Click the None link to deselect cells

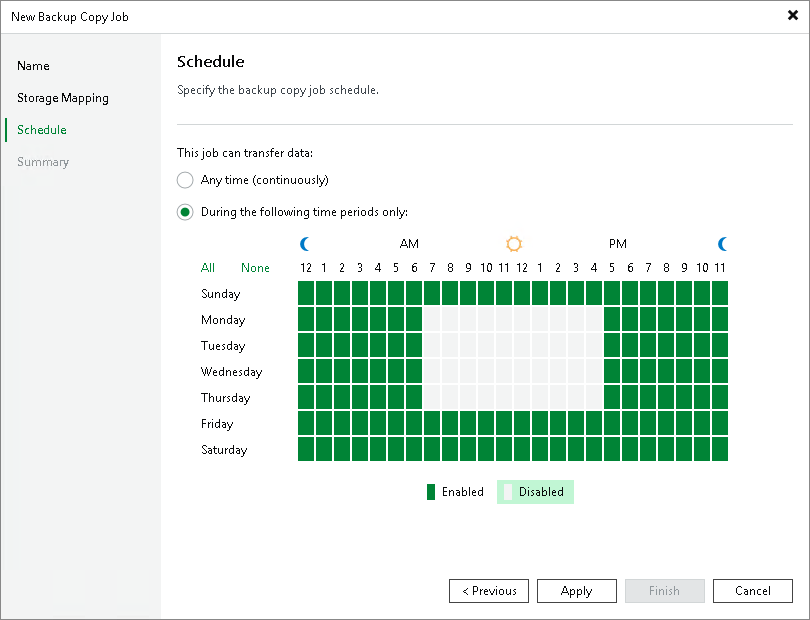click(255, 268)
